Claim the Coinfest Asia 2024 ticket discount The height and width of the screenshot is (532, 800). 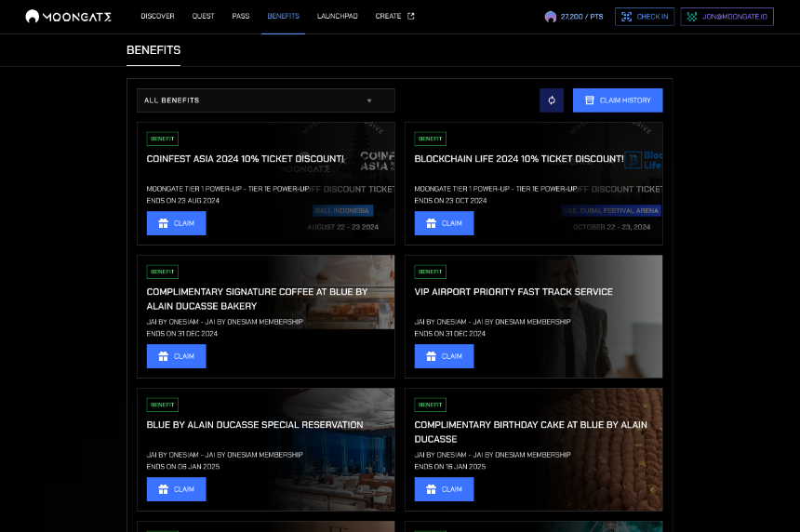pos(177,223)
